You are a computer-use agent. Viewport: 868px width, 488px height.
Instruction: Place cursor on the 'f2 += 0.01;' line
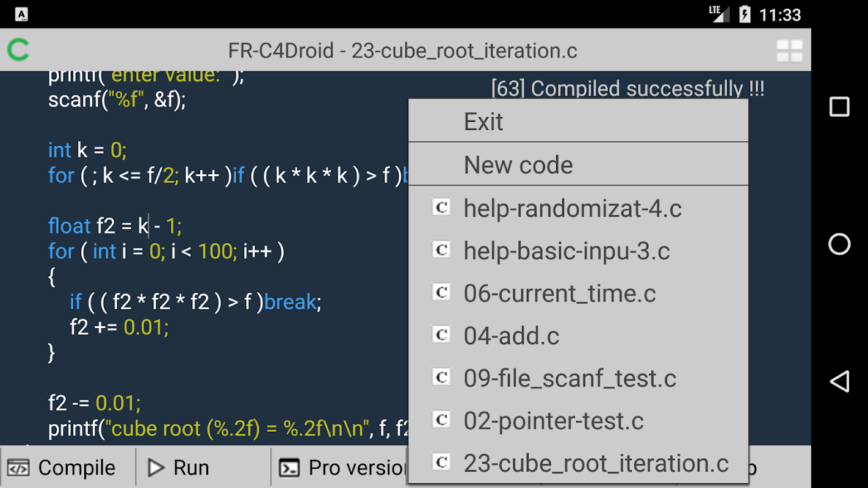[119, 328]
